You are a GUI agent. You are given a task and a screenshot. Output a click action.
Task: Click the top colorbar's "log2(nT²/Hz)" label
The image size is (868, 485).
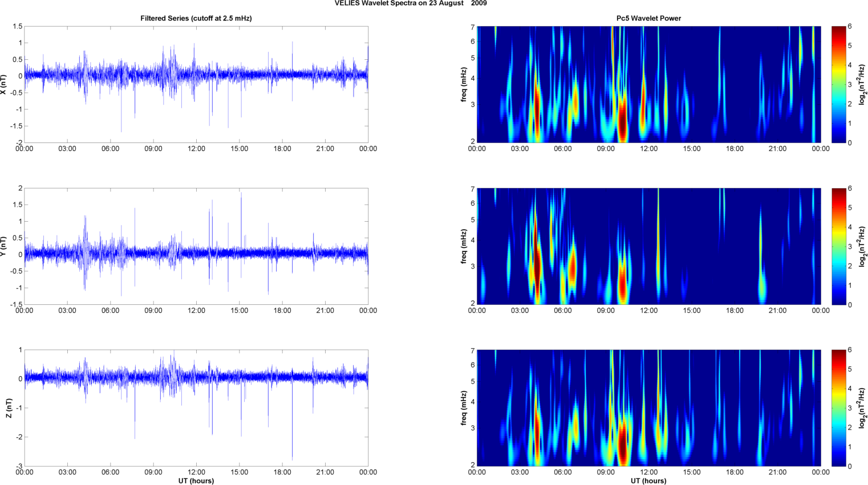[x=862, y=84]
